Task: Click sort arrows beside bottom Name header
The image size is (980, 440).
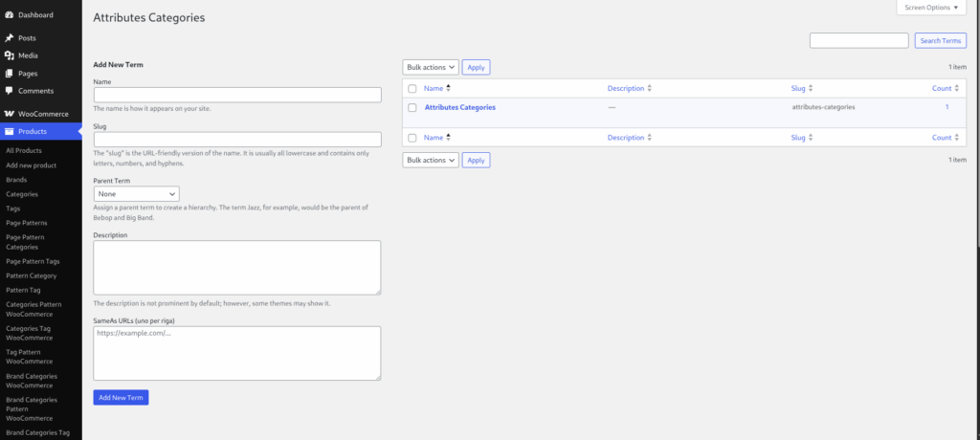Action: (448, 138)
